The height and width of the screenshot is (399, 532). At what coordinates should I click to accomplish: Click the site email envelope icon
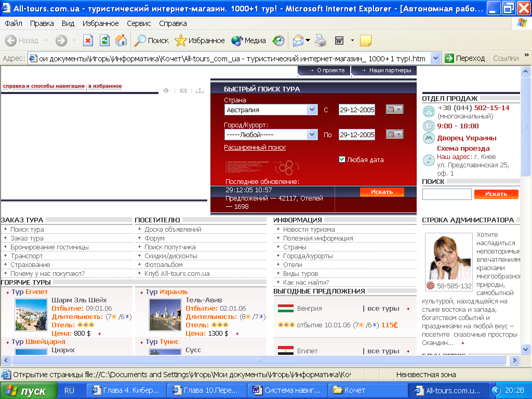pyautogui.click(x=183, y=90)
